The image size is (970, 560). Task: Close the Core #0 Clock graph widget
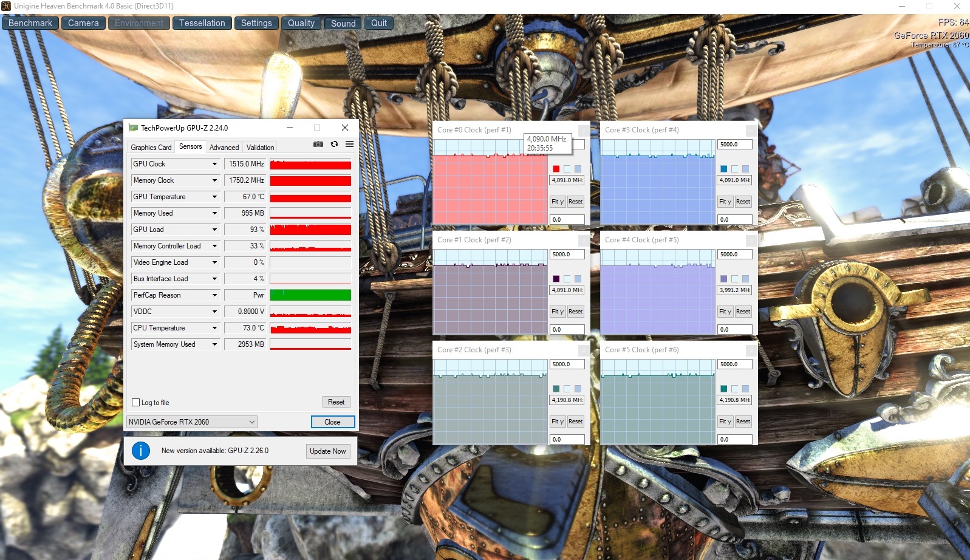pos(582,130)
